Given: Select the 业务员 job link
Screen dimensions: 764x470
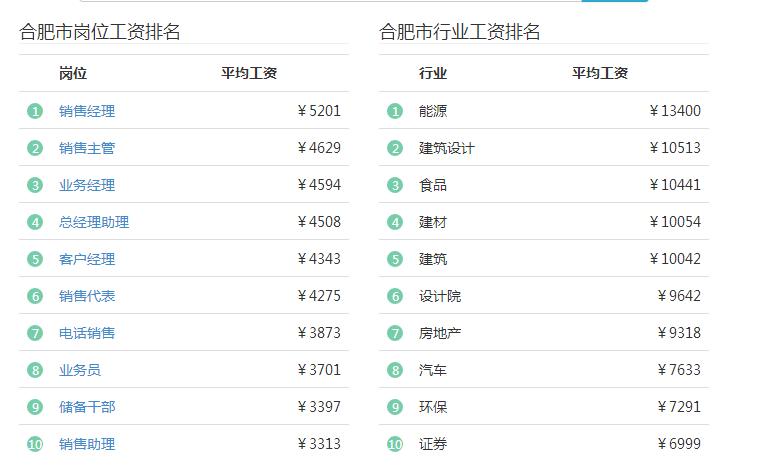Looking at the screenshot, I should pyautogui.click(x=80, y=370).
